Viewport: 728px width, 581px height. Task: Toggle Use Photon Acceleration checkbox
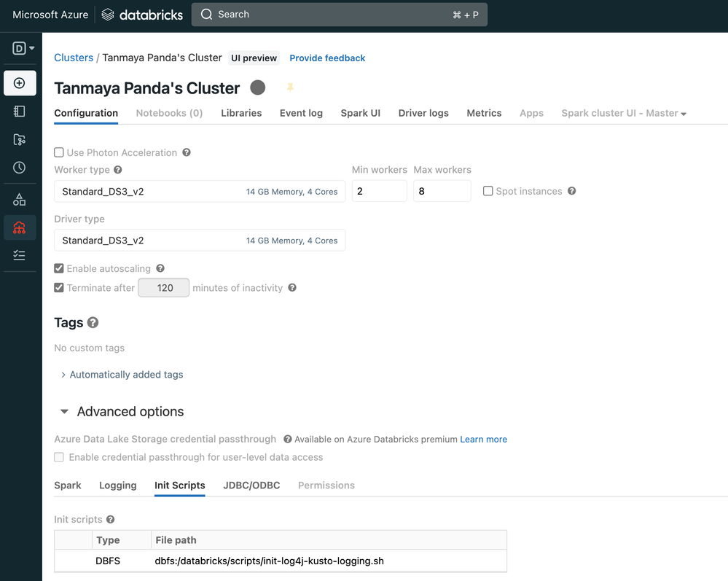coord(59,152)
